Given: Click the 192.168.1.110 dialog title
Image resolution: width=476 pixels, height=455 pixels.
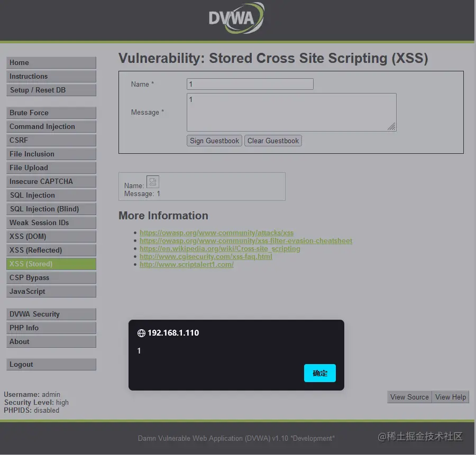Looking at the screenshot, I should coord(173,333).
